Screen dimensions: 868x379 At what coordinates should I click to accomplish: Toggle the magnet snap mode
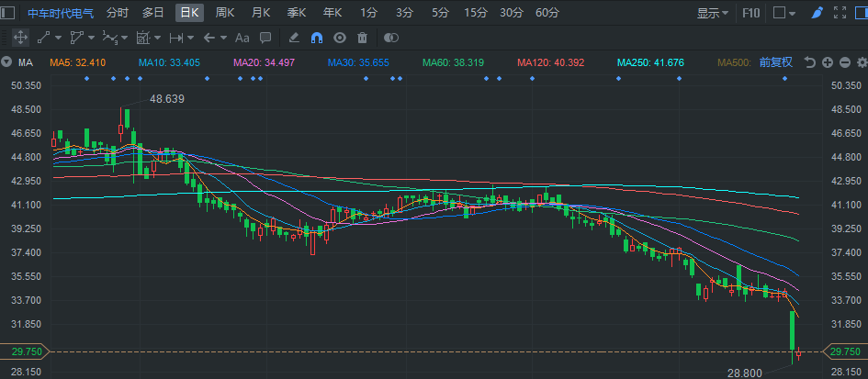[317, 38]
